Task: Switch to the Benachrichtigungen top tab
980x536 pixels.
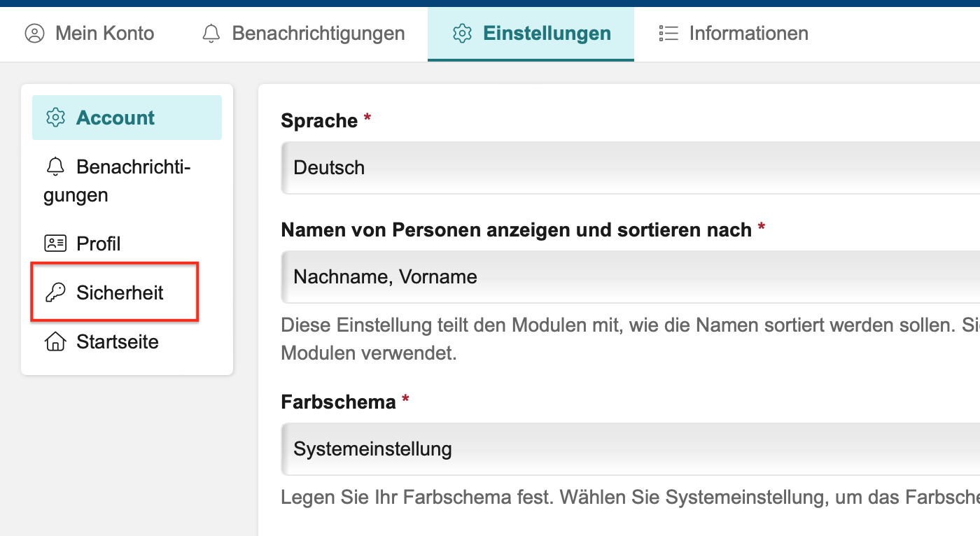Action: click(x=303, y=33)
